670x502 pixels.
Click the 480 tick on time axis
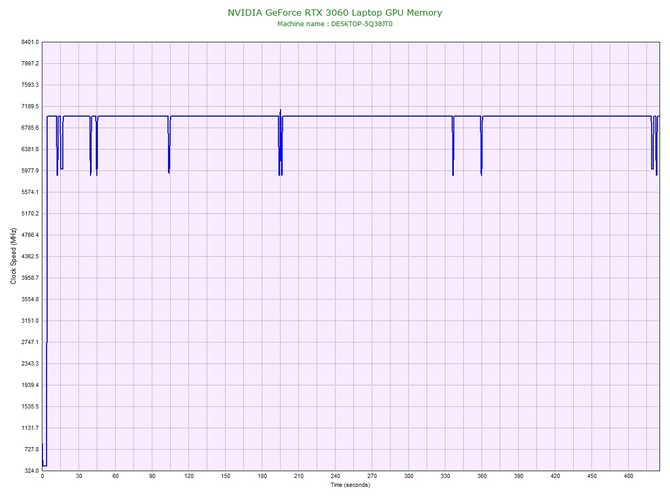629,476
